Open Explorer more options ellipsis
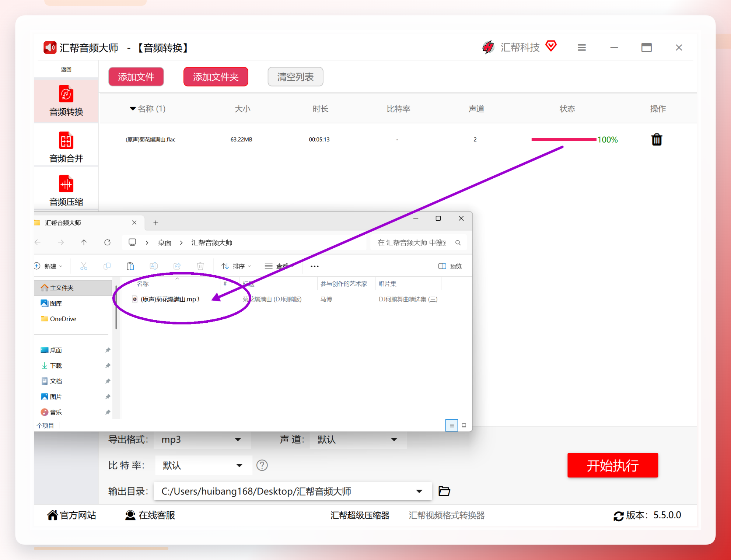The width and height of the screenshot is (731, 560). (x=314, y=266)
